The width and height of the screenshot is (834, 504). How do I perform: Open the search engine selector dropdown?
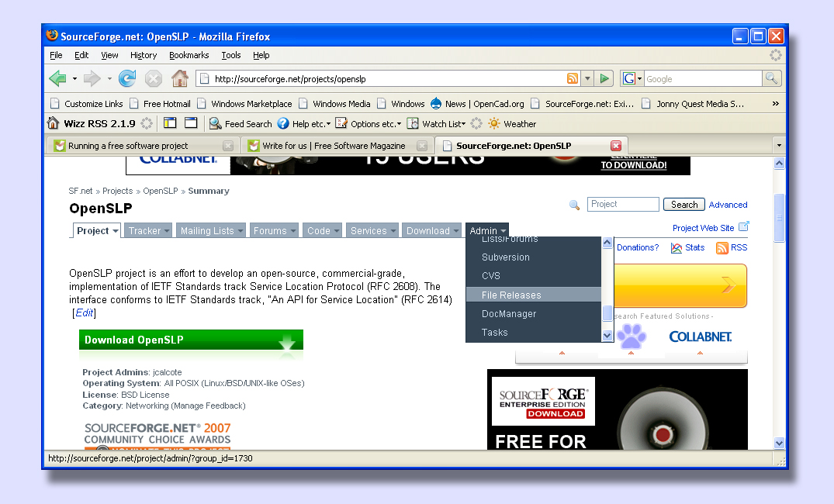coord(639,78)
